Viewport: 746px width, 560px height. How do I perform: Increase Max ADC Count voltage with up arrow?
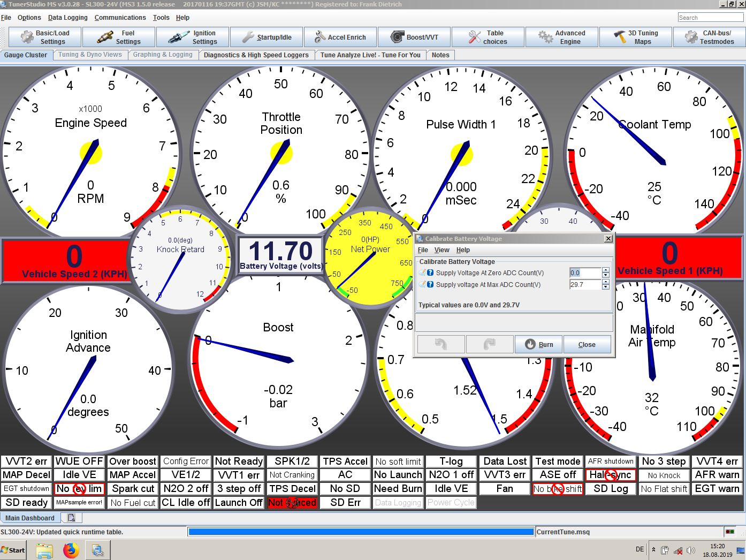click(x=606, y=282)
